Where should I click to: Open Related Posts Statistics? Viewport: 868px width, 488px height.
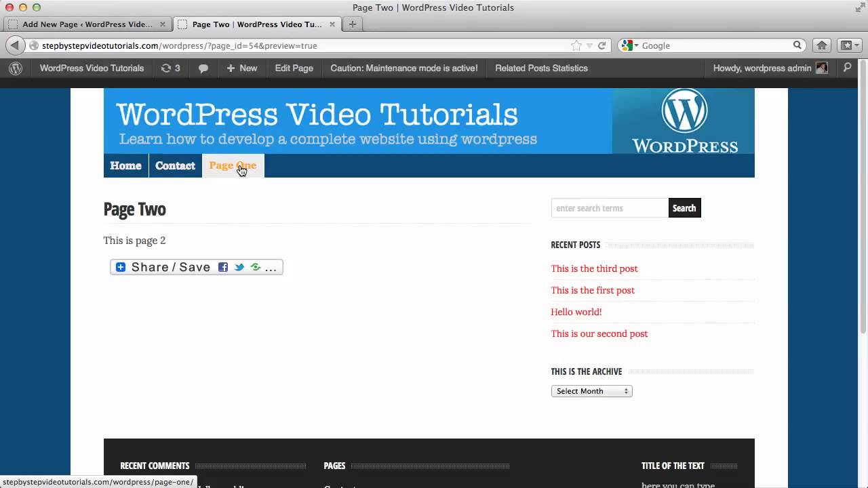pos(541,68)
